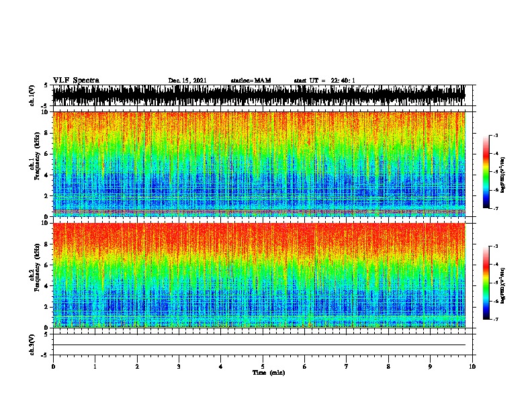Click the '2' frequency tick of ch.2 spectrogram
Screen dimensions: 532x411
(47, 307)
